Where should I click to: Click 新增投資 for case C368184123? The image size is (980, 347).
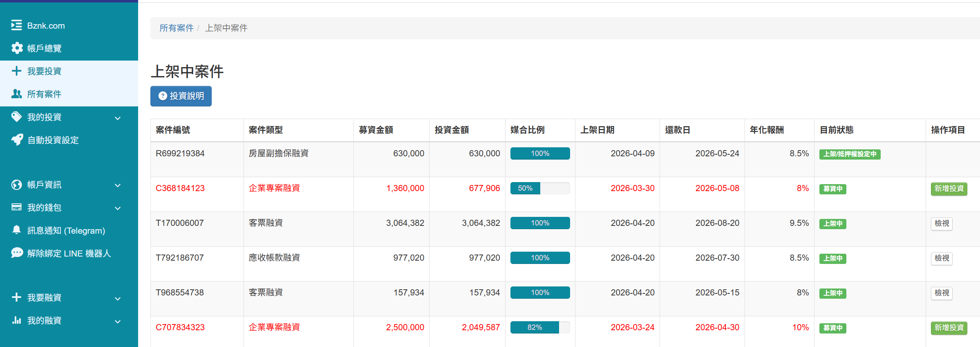[949, 189]
